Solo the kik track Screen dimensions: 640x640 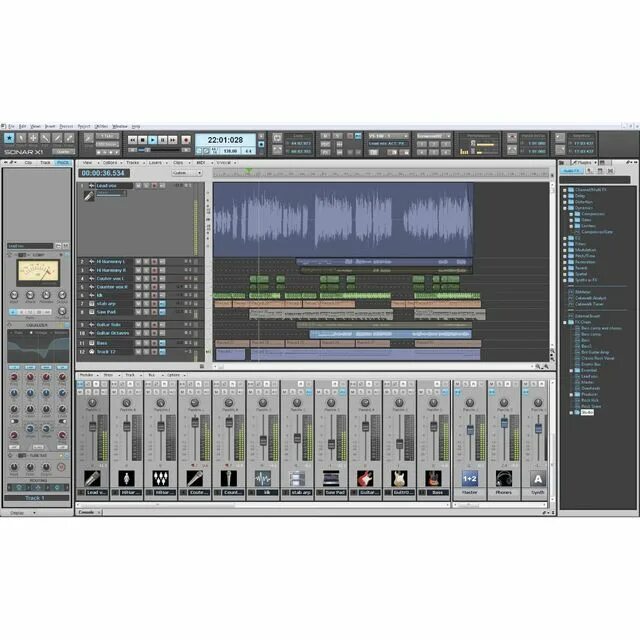[x=146, y=295]
